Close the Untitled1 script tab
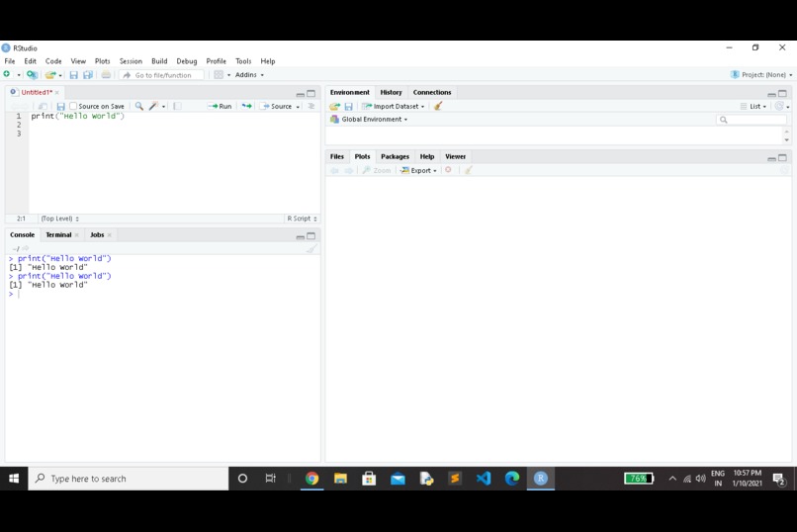Screen dimensions: 797x532 click(57, 93)
